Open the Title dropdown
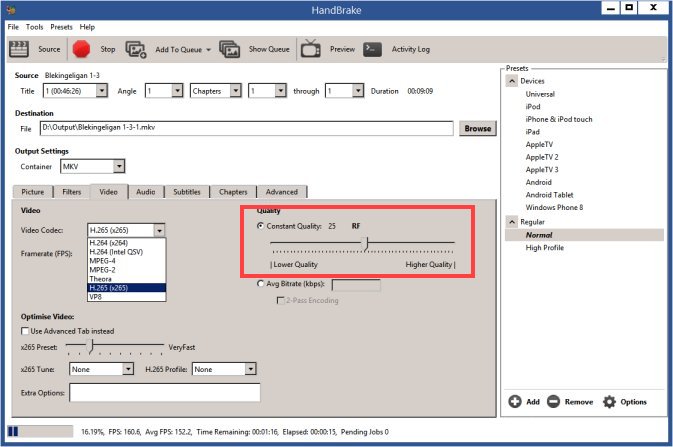The width and height of the screenshot is (673, 447). [x=102, y=91]
